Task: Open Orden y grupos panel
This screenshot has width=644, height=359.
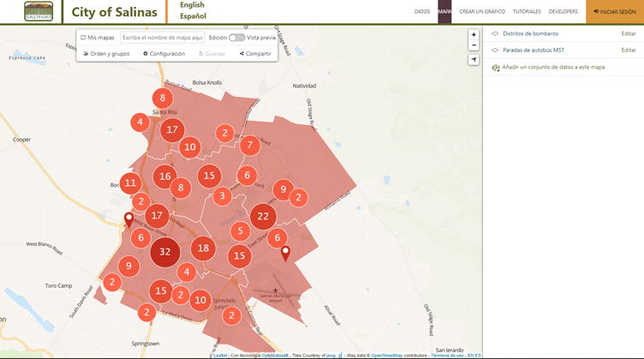Action: pyautogui.click(x=106, y=53)
